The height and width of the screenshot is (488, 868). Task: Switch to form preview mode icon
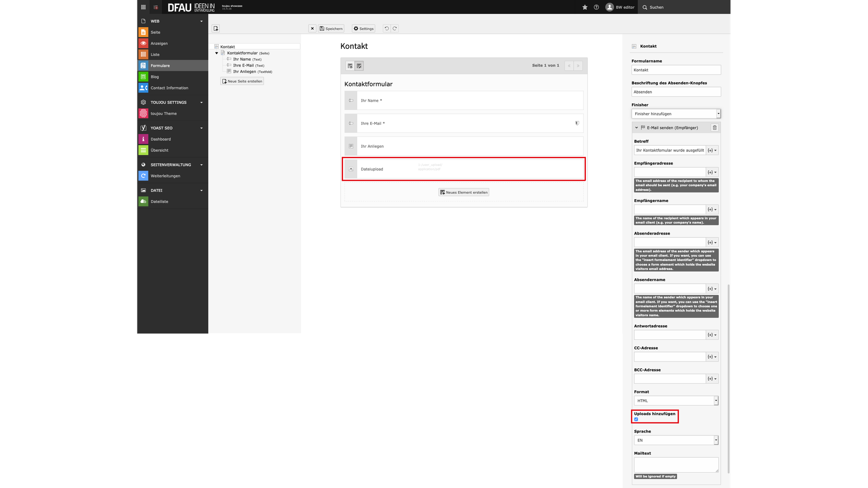point(350,66)
